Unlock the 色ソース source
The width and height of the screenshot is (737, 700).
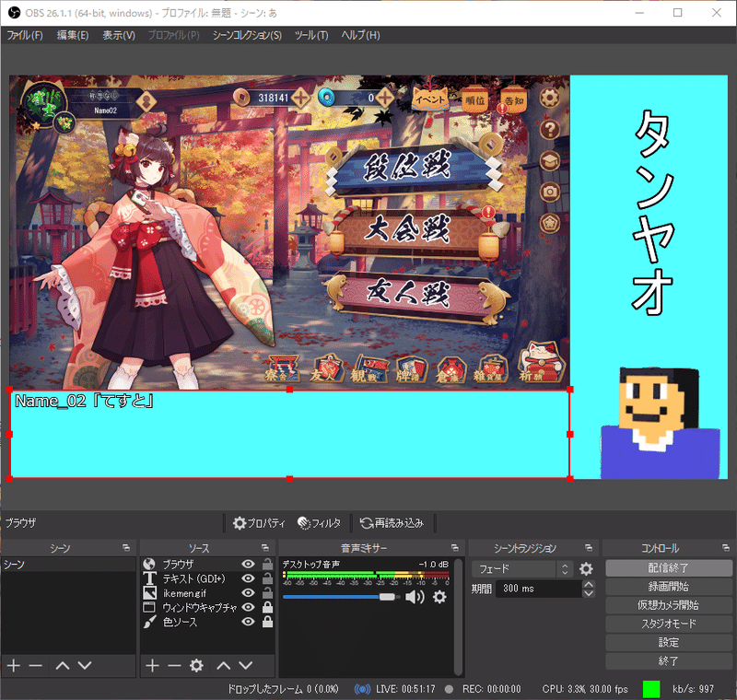267,622
